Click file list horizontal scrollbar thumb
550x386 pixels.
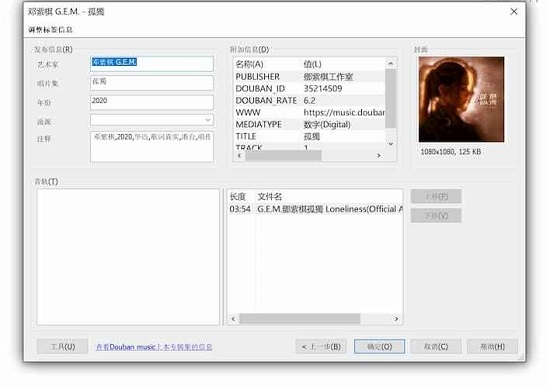coord(300,319)
